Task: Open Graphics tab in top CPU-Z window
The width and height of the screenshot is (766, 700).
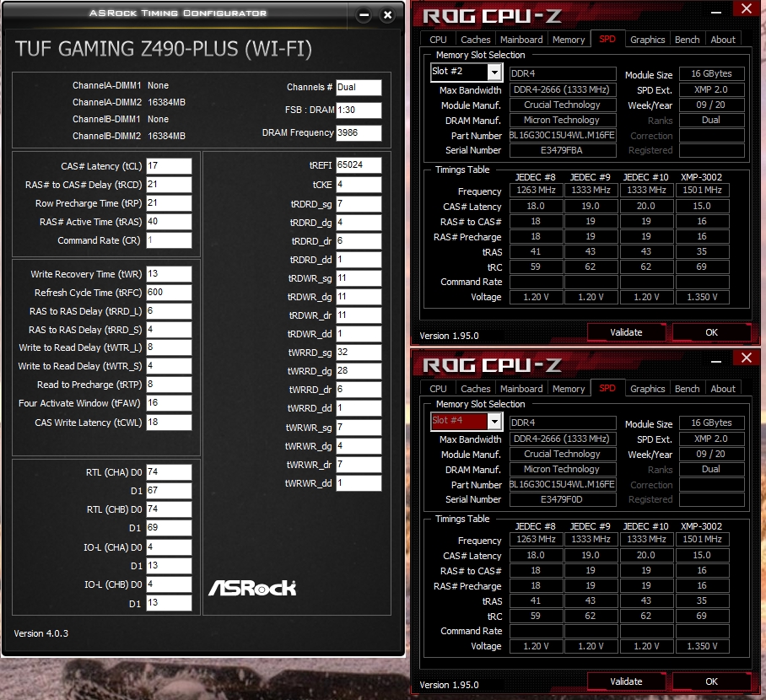Action: [647, 40]
